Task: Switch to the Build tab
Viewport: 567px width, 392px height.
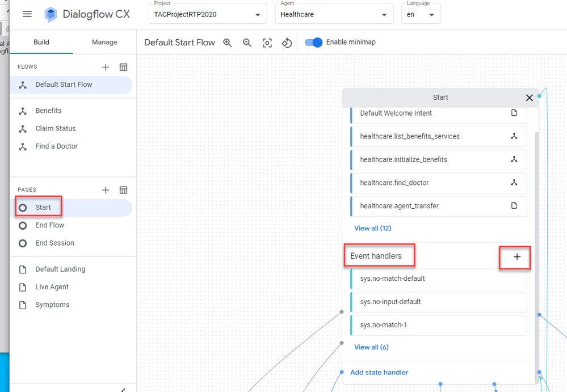Action: click(x=41, y=43)
